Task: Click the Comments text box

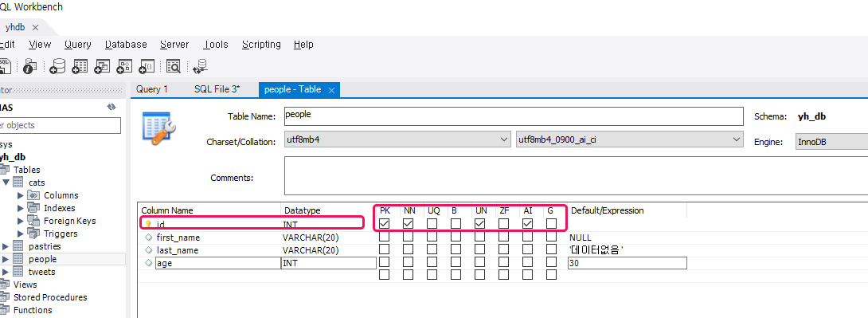Action: click(x=576, y=175)
